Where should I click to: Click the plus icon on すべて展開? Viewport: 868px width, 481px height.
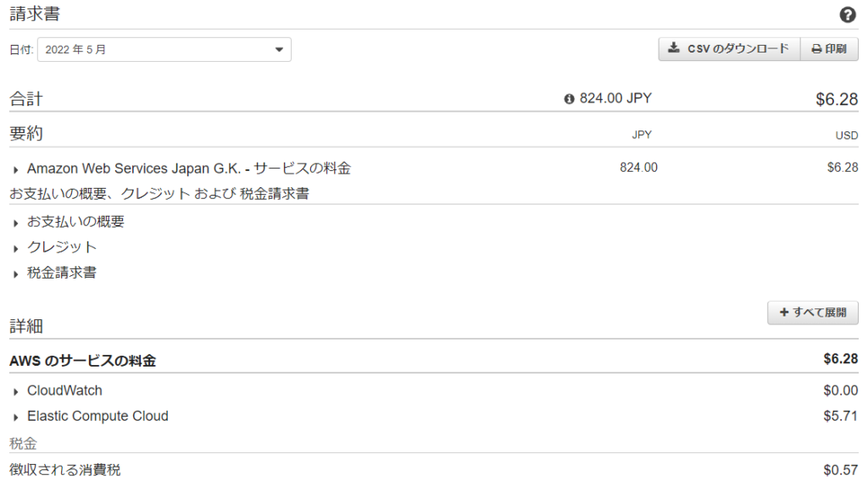[x=784, y=312]
